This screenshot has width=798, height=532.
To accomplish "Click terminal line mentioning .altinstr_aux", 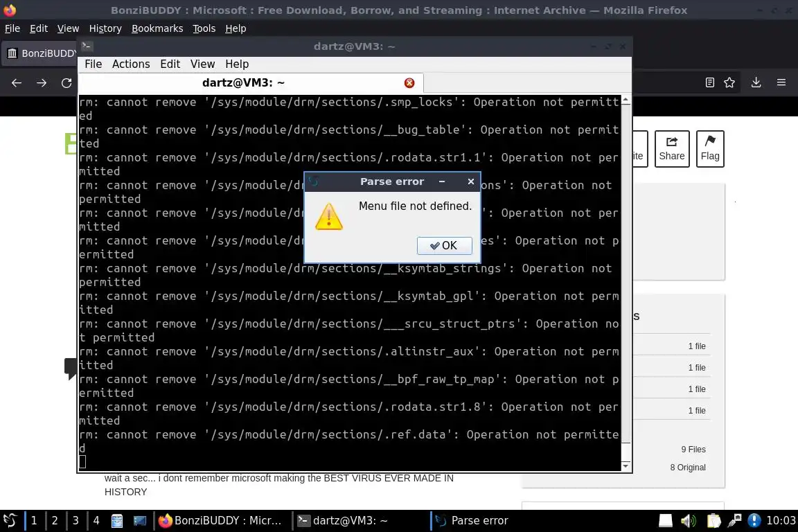I will pos(349,358).
